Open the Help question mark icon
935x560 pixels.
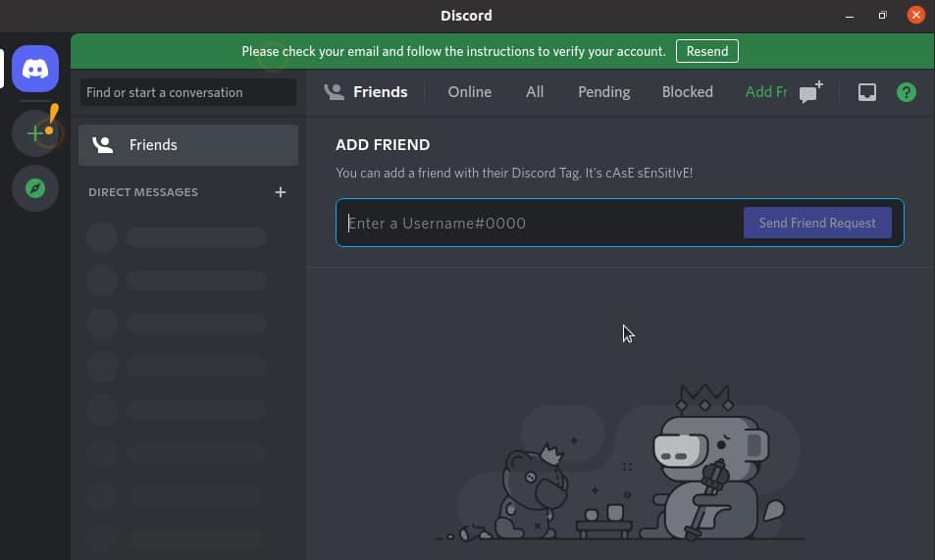907,92
